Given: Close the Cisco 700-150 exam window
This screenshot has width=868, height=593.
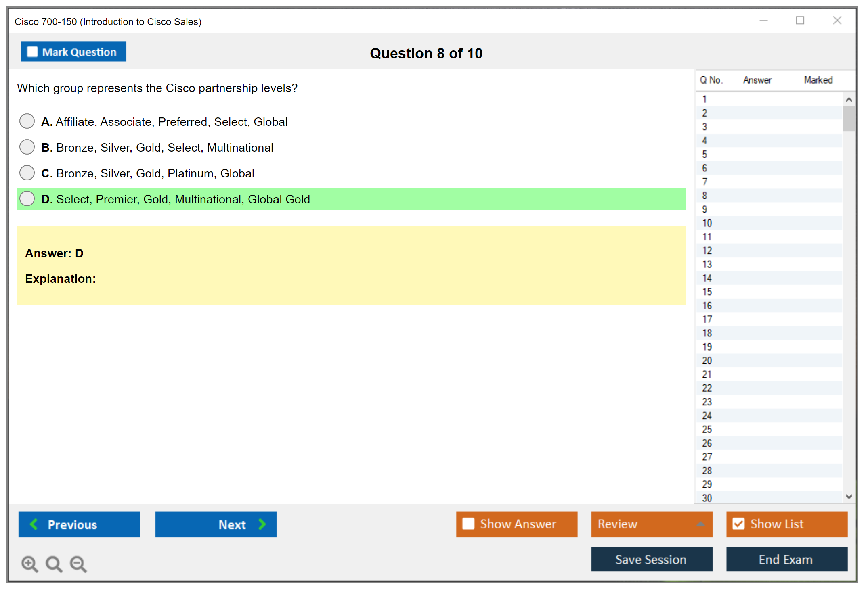Looking at the screenshot, I should click(837, 21).
